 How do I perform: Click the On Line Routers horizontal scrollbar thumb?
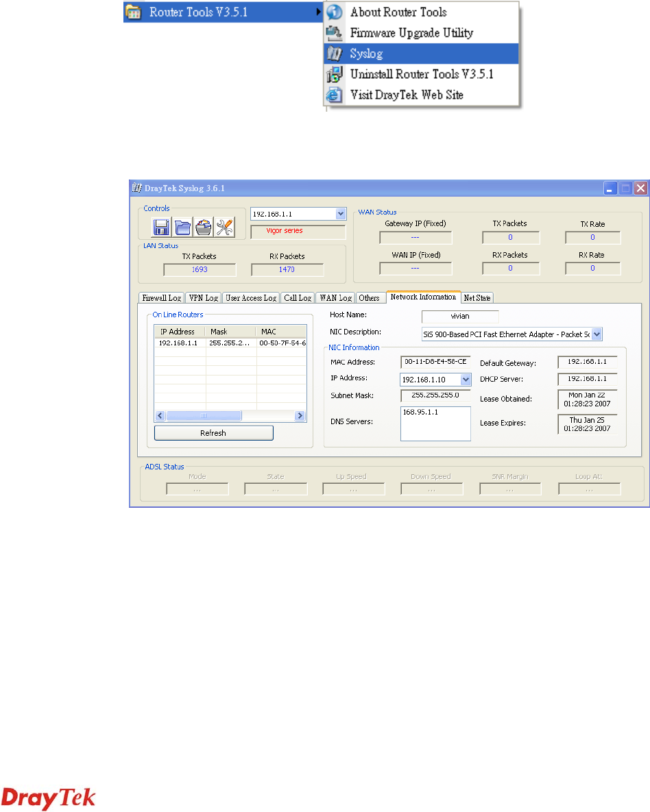click(204, 415)
